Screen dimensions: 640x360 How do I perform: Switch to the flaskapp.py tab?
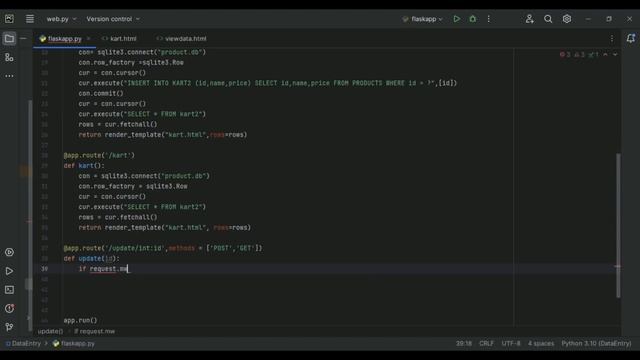point(64,39)
